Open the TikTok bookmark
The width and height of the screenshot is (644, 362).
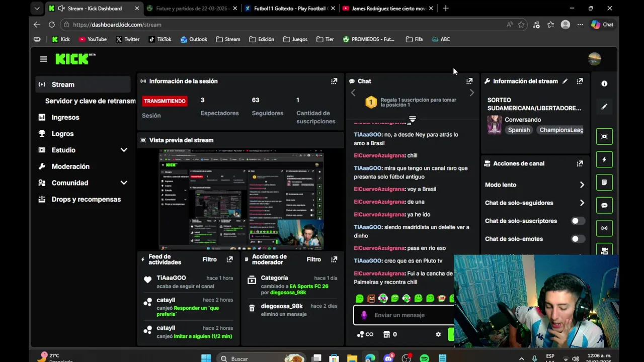(x=160, y=39)
